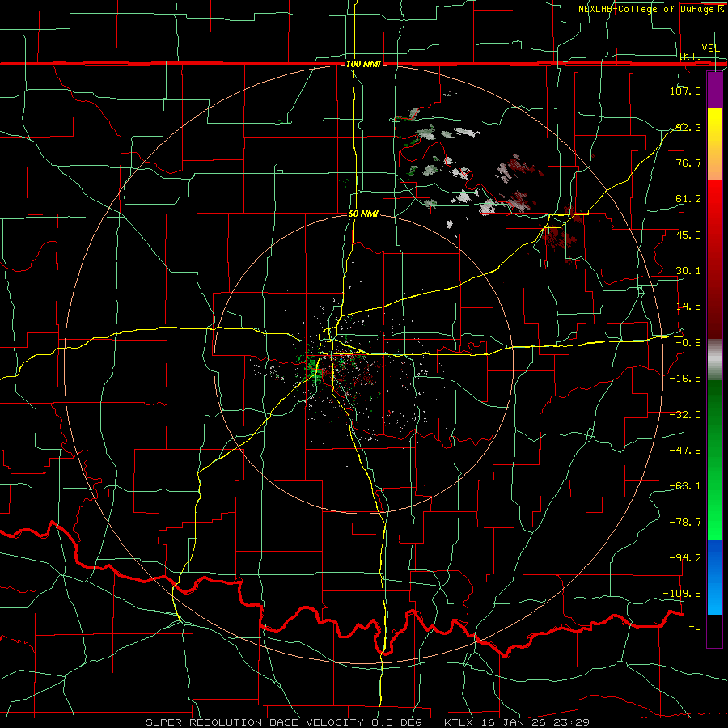Viewport: 728px width, 728px height.
Task: Select the 30.1 scale value
Action: pos(688,271)
